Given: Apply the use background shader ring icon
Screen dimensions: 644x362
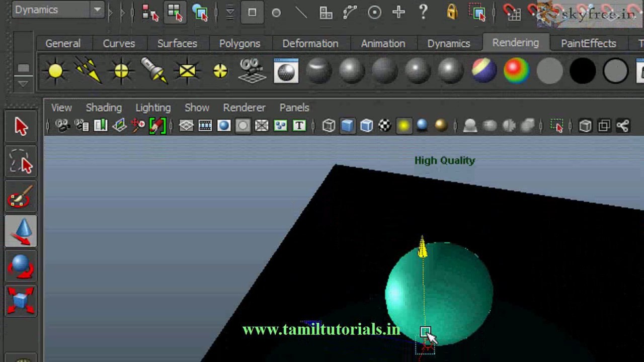Looking at the screenshot, I should tap(615, 71).
